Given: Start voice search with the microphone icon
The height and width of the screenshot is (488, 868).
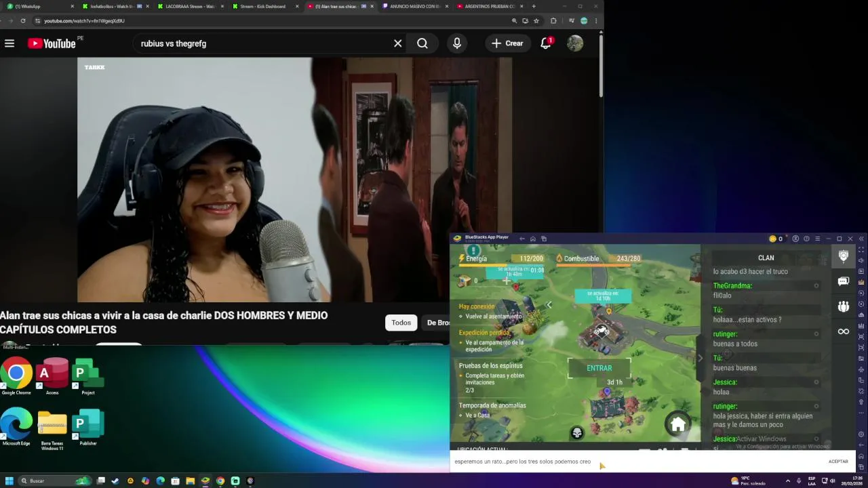Looking at the screenshot, I should point(457,43).
